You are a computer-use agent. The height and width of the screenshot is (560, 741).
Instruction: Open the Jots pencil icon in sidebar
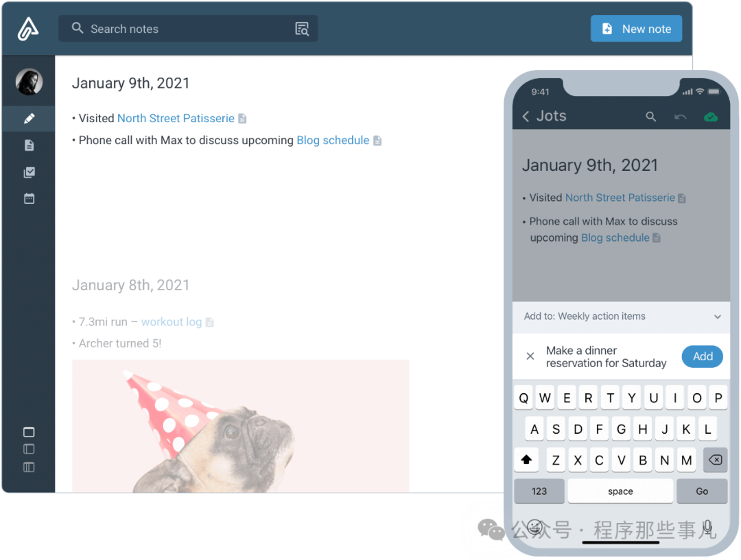coord(29,118)
